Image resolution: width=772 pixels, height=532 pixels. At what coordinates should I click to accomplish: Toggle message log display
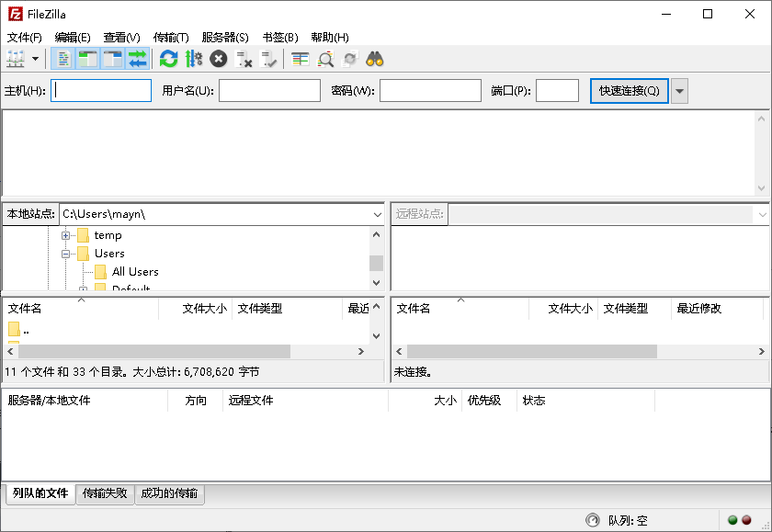tap(63, 59)
